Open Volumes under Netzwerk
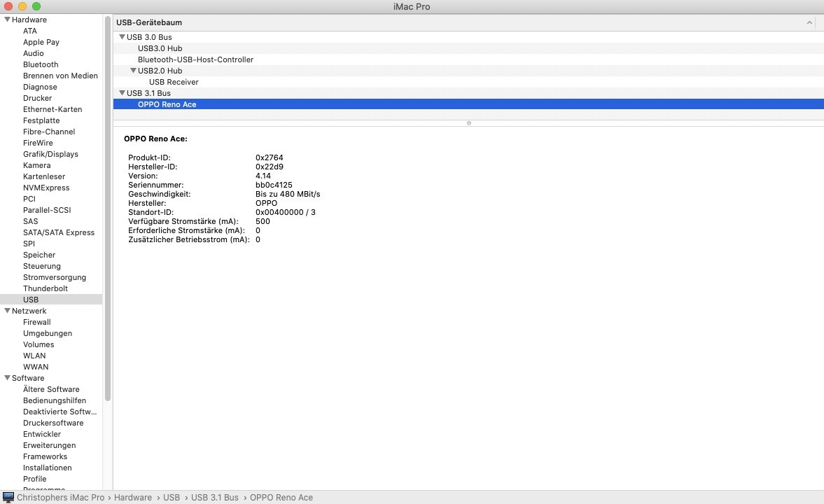 click(x=39, y=344)
